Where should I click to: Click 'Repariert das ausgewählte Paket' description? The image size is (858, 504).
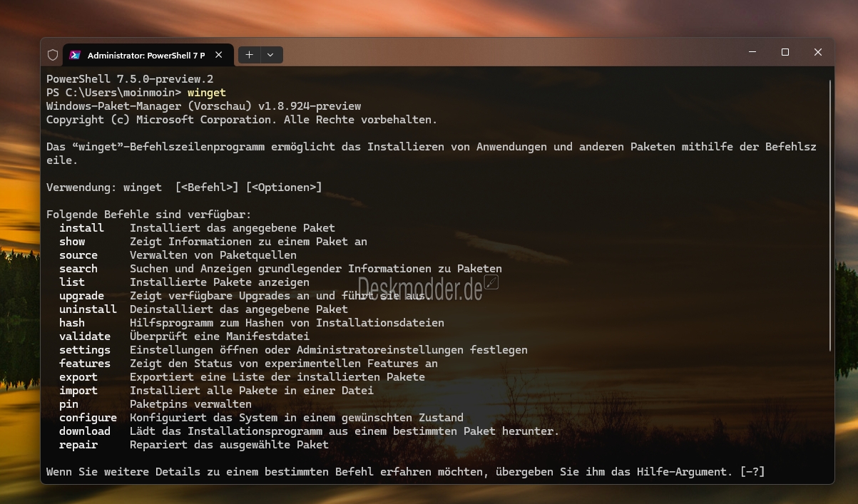(229, 445)
